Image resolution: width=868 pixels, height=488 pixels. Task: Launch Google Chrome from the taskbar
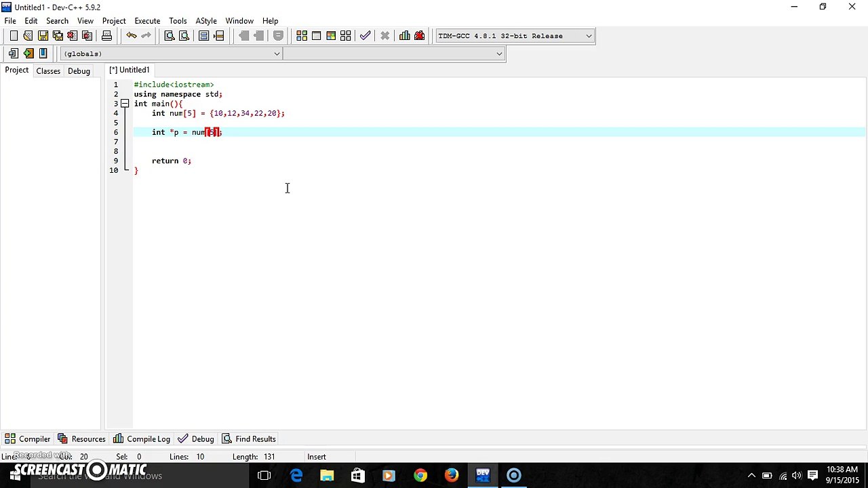(420, 476)
